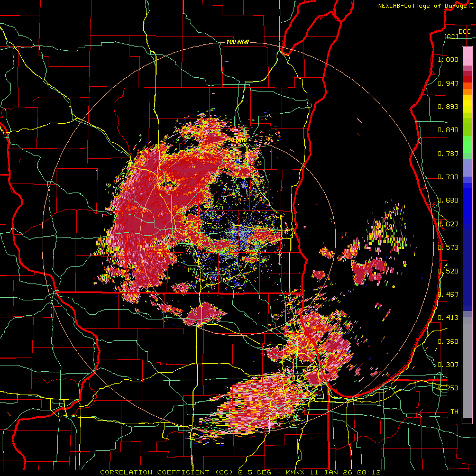Click the 0.840 scale value
This screenshot has height=476, width=476.
click(448, 130)
